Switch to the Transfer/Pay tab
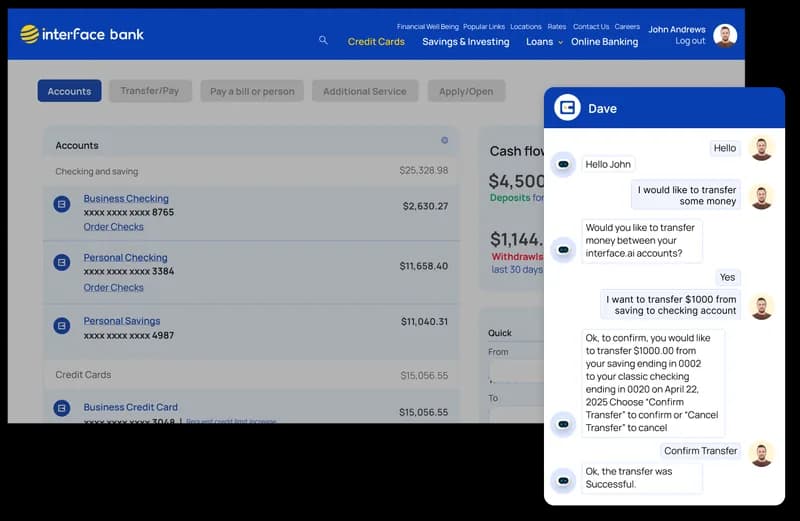The image size is (800, 521). (150, 91)
